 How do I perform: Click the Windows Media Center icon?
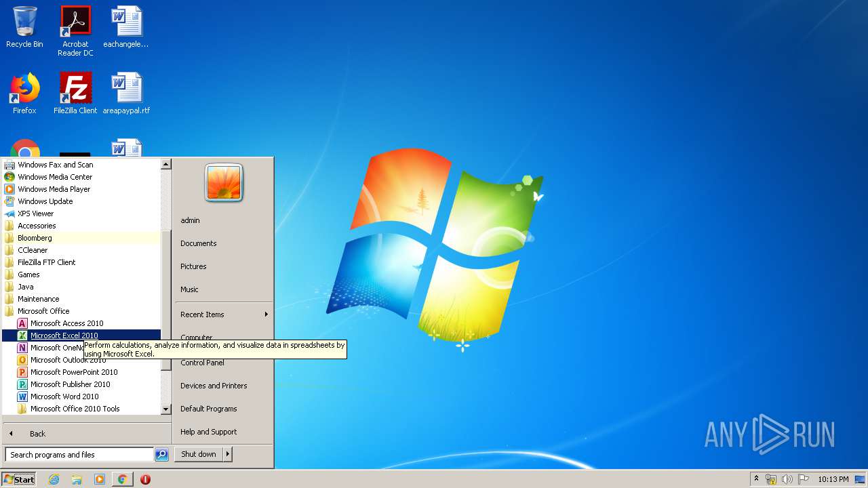(9, 177)
